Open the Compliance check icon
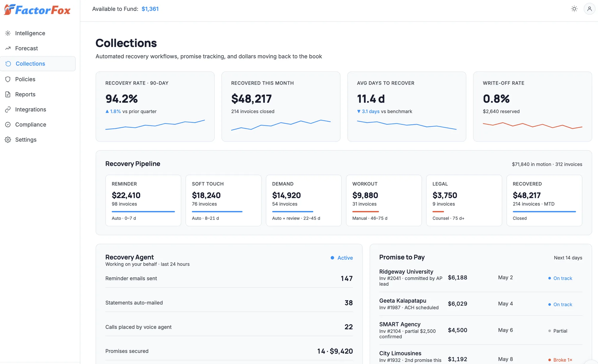This screenshot has height=364, width=598. point(8,125)
